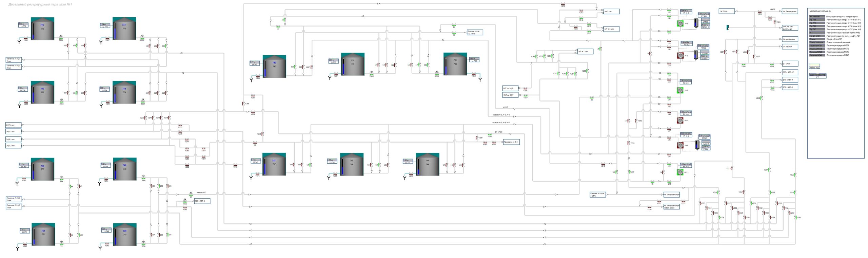Select stopped pump H-2
The height and width of the screenshot is (258, 868).
pos(680,55)
